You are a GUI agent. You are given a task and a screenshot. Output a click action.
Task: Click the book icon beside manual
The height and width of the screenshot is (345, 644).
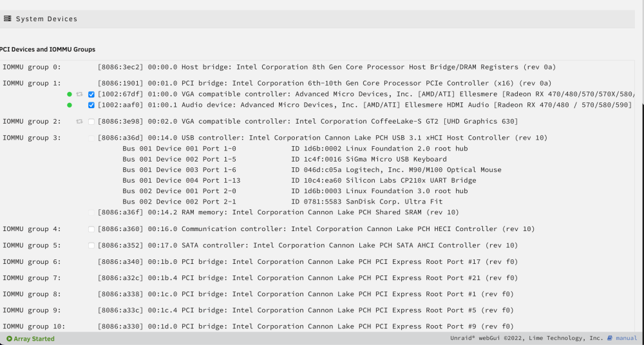(x=610, y=338)
